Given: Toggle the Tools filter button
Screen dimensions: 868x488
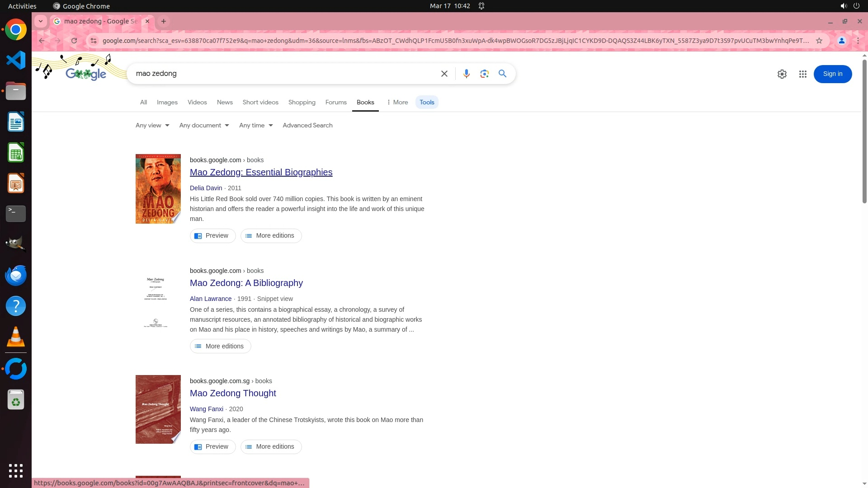Looking at the screenshot, I should (426, 102).
